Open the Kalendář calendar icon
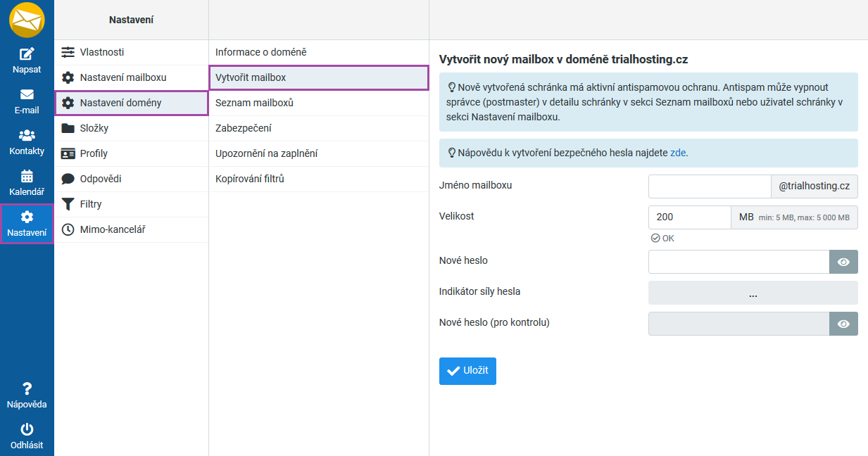 27,177
